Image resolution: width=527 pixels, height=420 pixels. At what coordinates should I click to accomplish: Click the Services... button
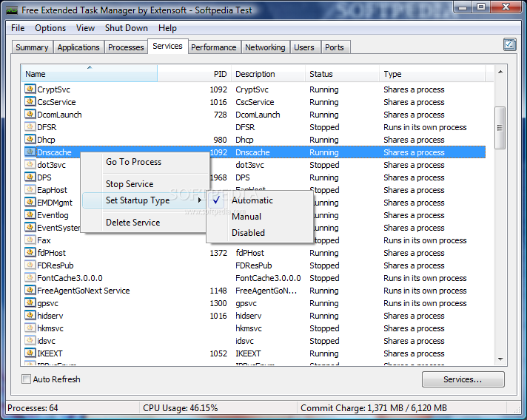click(x=463, y=379)
